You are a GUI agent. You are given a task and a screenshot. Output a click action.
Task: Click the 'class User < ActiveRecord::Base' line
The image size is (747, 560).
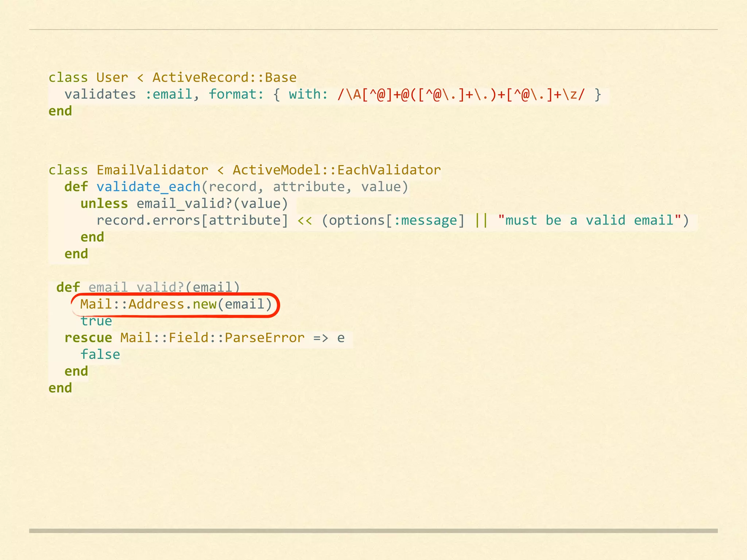173,78
